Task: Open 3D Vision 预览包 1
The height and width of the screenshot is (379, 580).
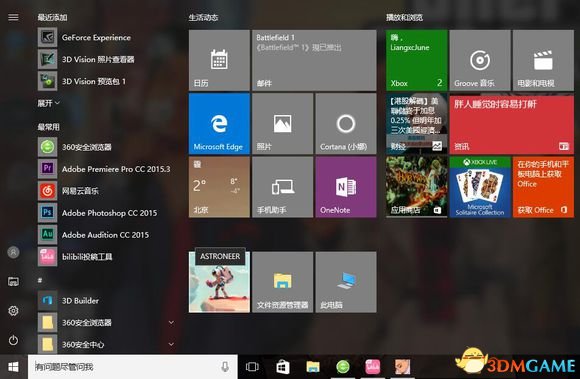Action: click(82, 81)
